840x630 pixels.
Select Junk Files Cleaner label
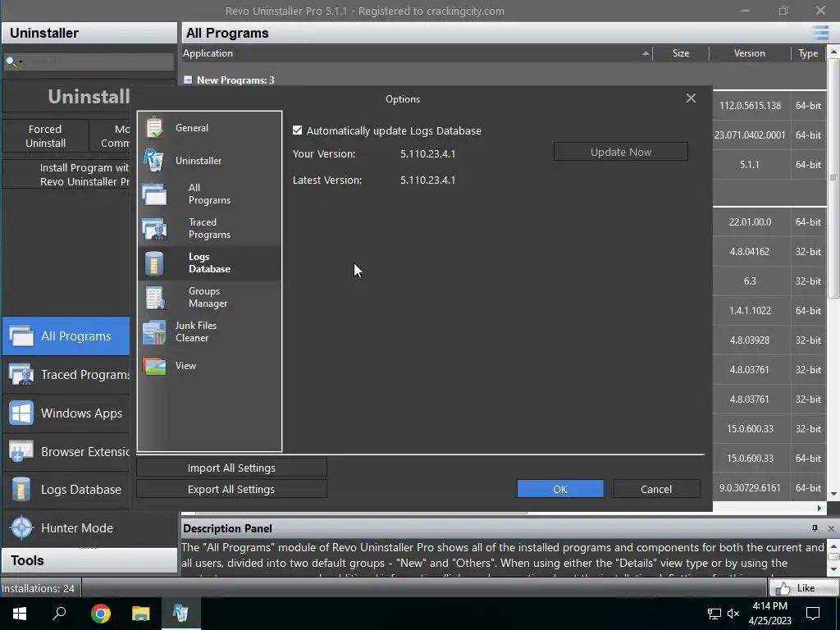(196, 331)
